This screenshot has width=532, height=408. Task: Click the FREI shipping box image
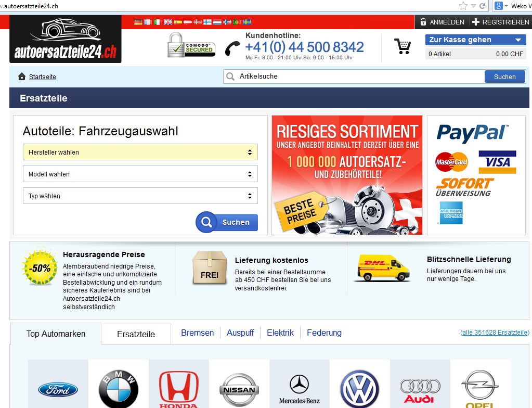coord(210,268)
